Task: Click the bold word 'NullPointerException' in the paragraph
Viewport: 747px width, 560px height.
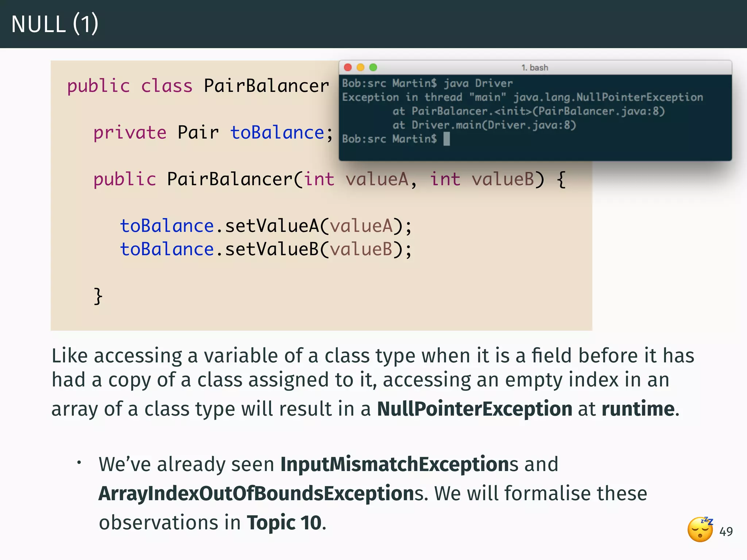Action: (475, 409)
